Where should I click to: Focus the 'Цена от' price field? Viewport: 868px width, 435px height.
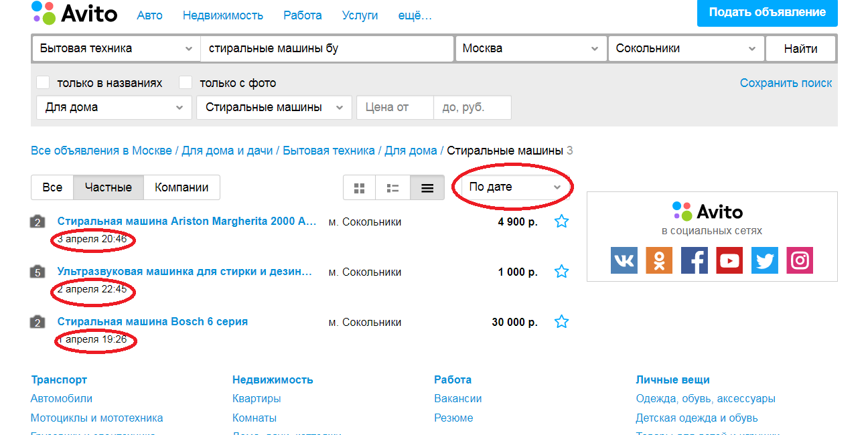[395, 107]
